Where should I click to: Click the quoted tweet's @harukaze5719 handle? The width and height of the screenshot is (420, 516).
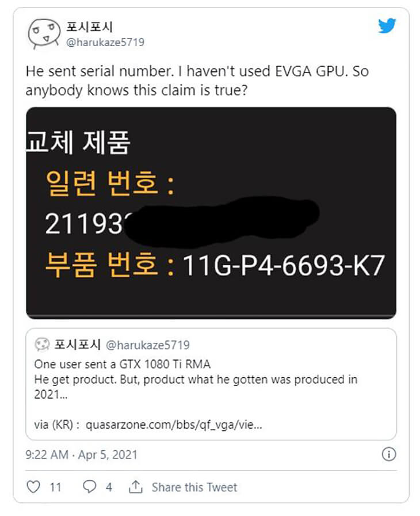(x=148, y=345)
